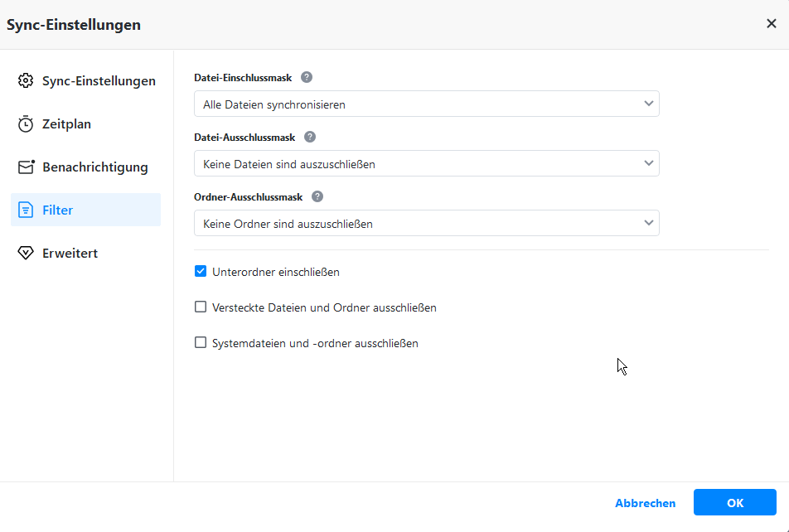Check Systemdateien und -ordner ausschließen
The image size is (789, 532).
tap(201, 343)
